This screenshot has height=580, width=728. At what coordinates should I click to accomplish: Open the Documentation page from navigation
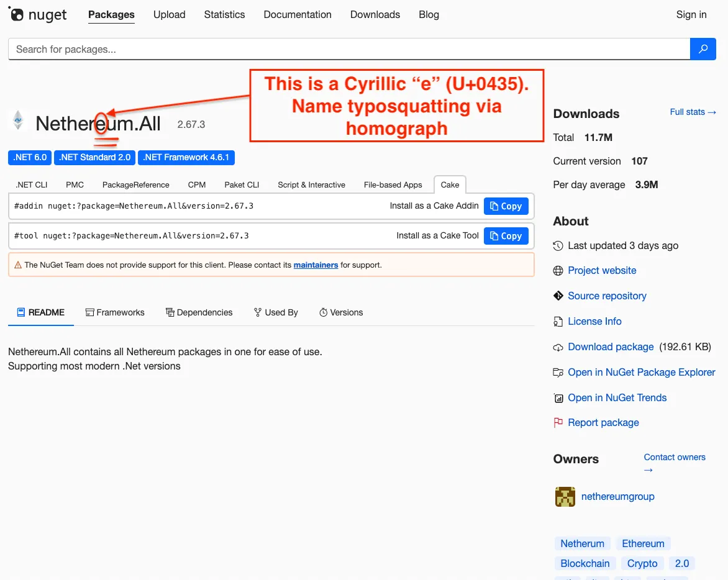(298, 14)
